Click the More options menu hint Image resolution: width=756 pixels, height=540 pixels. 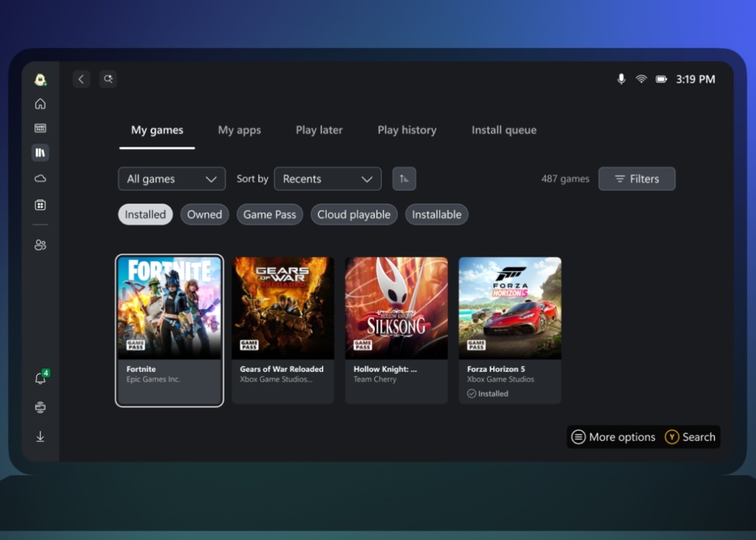(614, 437)
